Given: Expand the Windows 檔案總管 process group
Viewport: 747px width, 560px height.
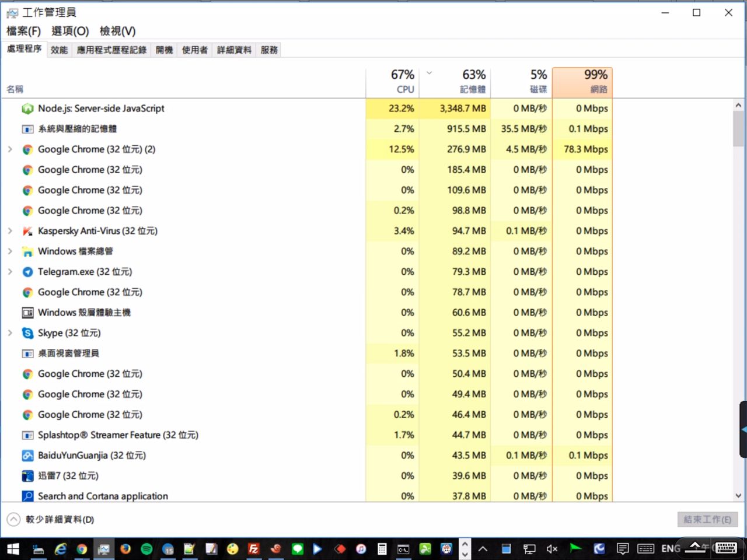Looking at the screenshot, I should pyautogui.click(x=10, y=251).
